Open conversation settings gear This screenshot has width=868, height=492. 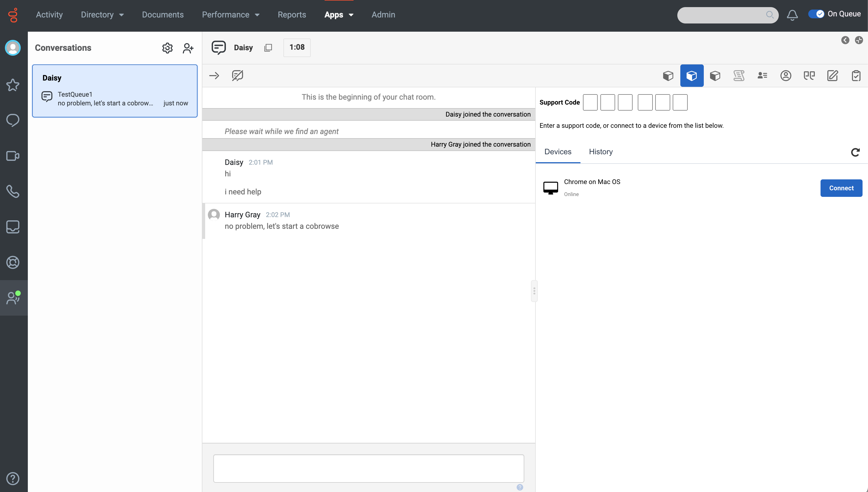pos(167,48)
